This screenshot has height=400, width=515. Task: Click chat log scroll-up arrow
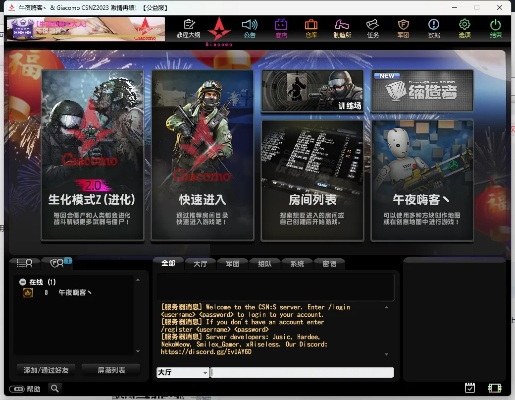[x=386, y=307]
